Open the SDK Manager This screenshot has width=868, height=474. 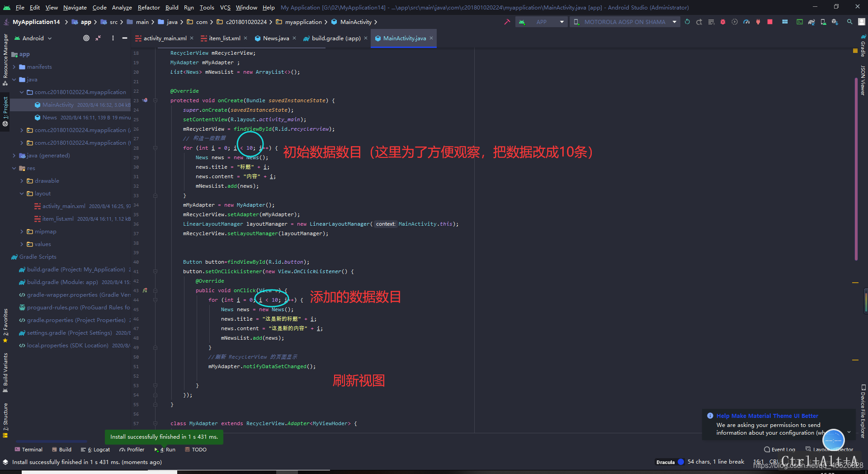[x=835, y=22]
